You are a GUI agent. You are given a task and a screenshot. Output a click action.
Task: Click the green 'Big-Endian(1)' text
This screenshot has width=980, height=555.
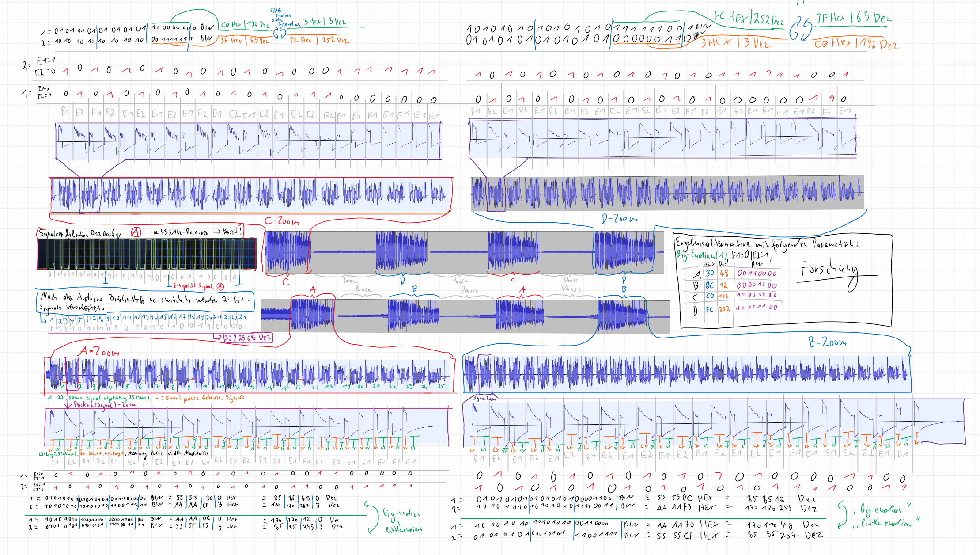pos(702,255)
